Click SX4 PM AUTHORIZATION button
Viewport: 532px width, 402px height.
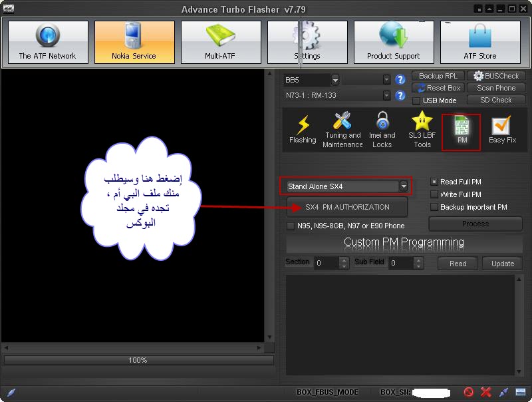pyautogui.click(x=347, y=207)
